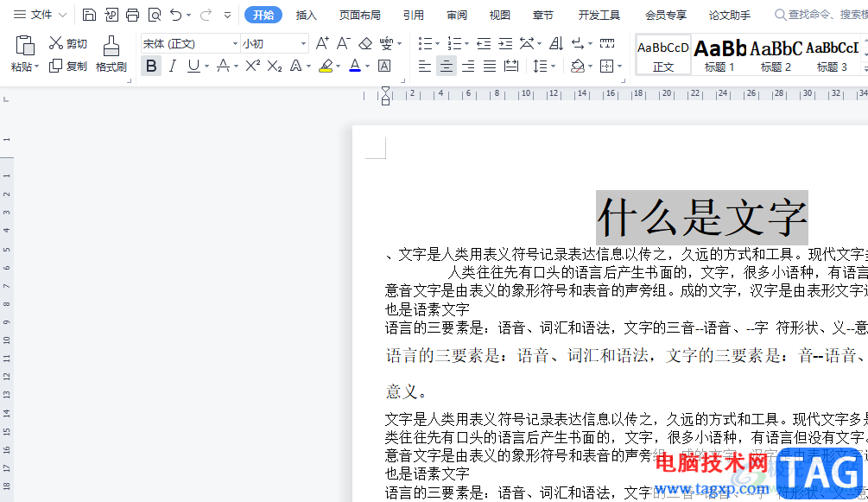868x502 pixels.
Task: Copy the selected text
Action: pyautogui.click(x=67, y=66)
